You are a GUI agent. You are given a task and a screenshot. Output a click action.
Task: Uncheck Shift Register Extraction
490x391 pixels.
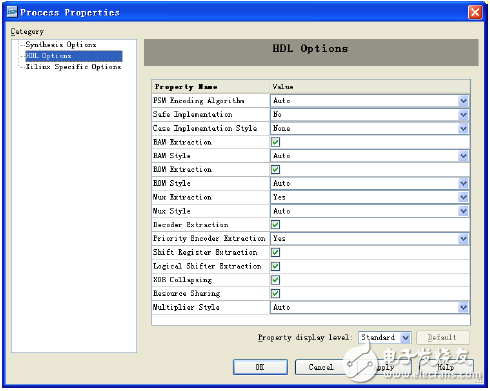click(x=275, y=252)
